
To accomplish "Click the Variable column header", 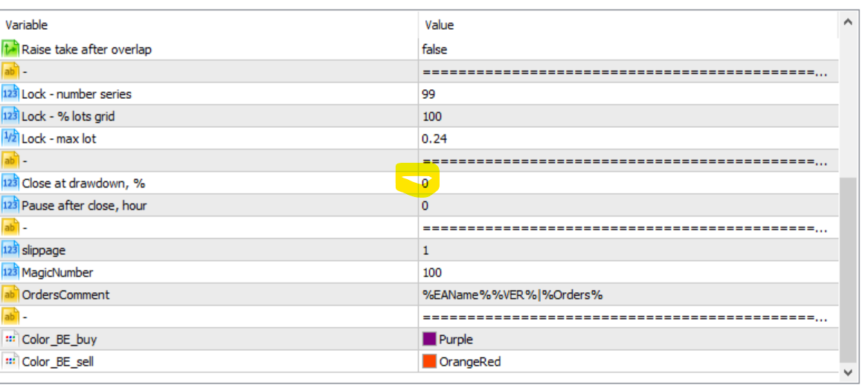I will pos(27,25).
